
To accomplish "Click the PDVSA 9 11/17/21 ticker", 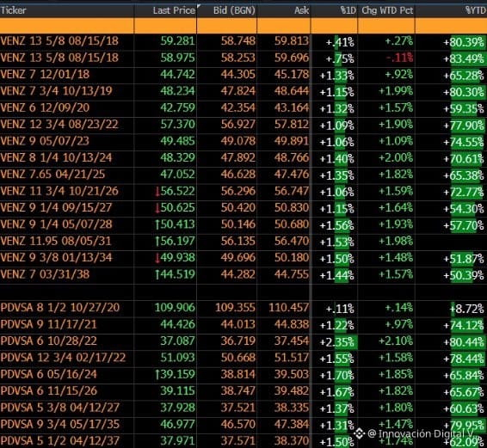I will 48,324.
